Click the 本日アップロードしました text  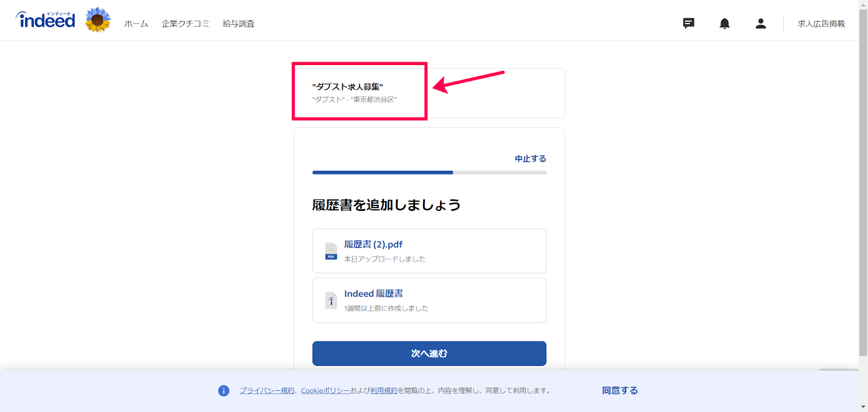tap(385, 259)
